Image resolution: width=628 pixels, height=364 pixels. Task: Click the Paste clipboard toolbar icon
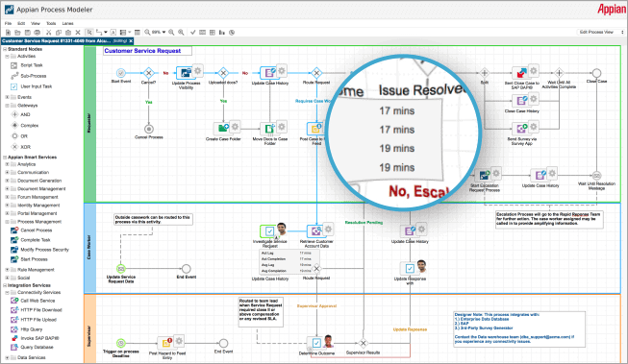point(68,33)
